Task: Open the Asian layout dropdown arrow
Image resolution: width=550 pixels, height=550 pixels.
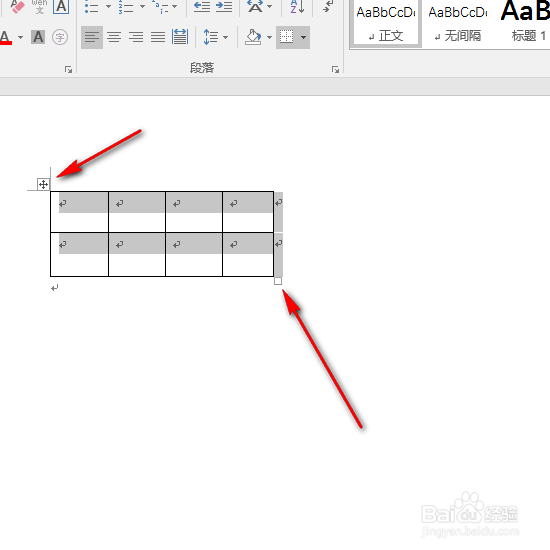Action: [269, 6]
